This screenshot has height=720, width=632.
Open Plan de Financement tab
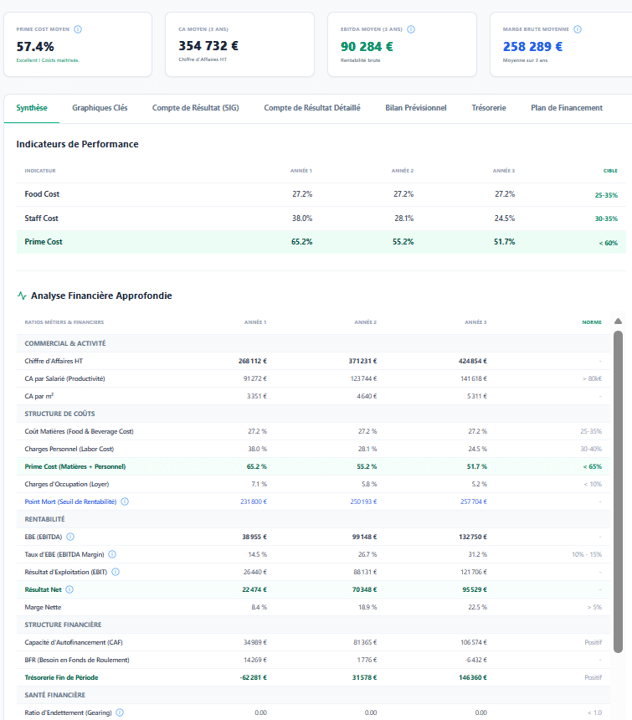pos(567,108)
